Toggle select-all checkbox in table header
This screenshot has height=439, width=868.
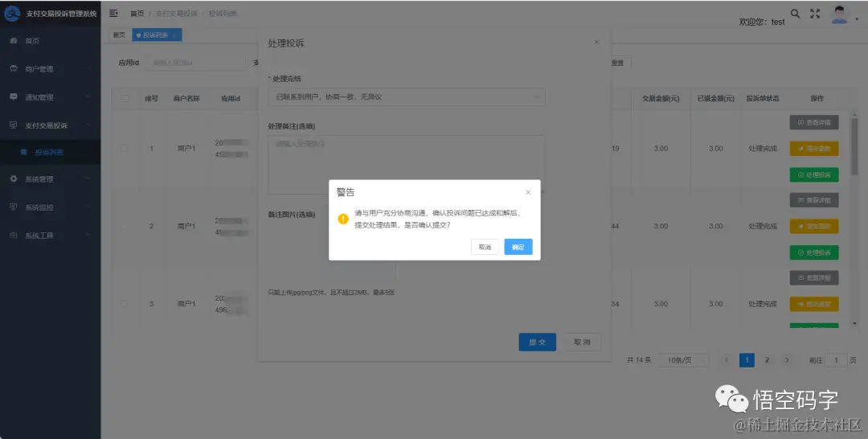(x=124, y=99)
